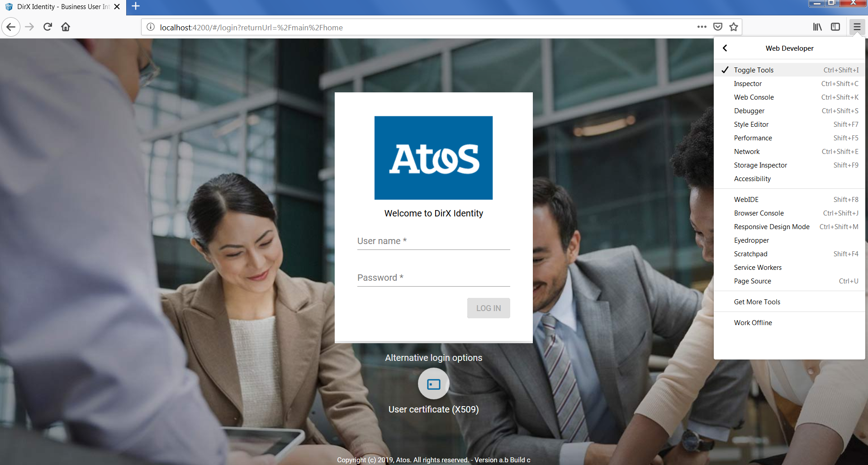Enable Responsive Design Mode
The image size is (868, 465).
771,227
